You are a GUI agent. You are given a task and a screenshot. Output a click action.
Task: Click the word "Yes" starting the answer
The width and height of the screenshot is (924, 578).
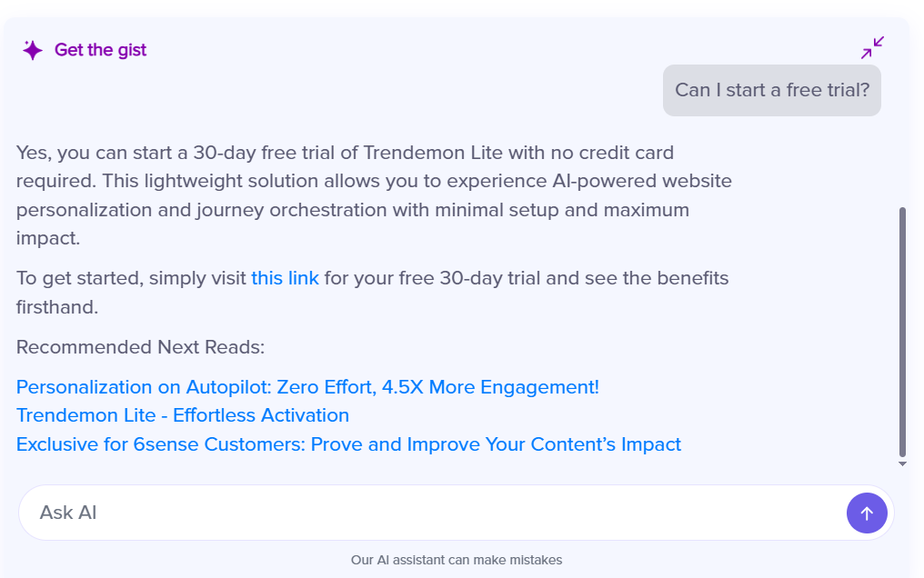point(33,153)
